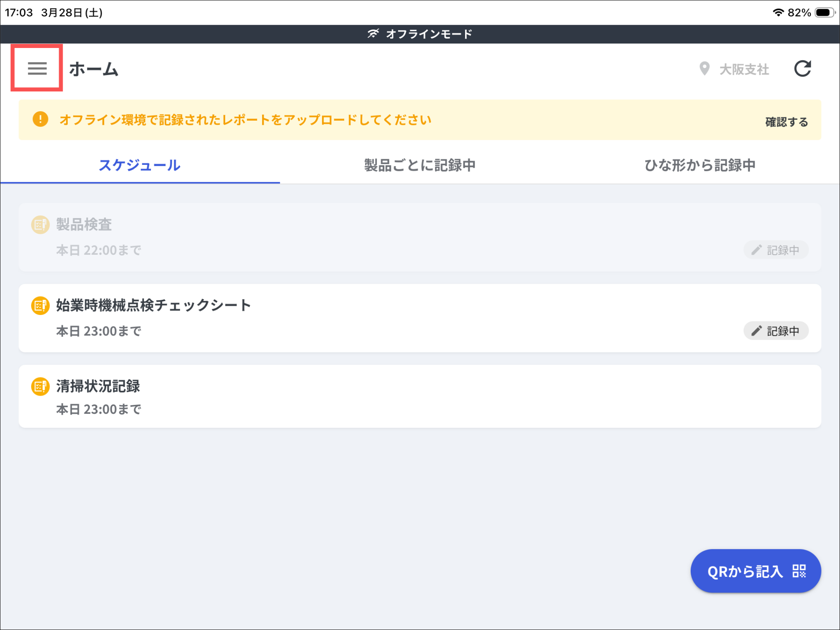Select the 大阪支社 location label

pyautogui.click(x=744, y=69)
